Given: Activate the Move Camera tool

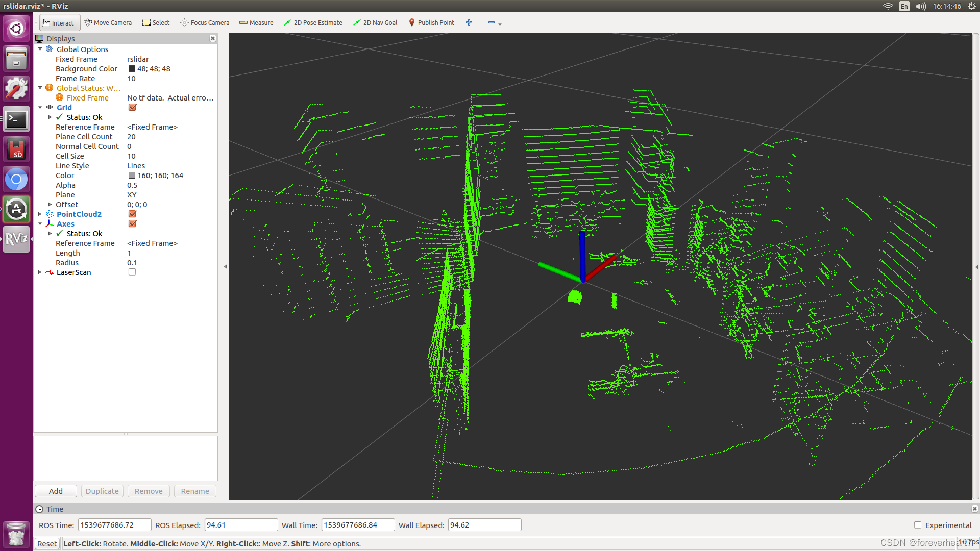Looking at the screenshot, I should tap(108, 22).
